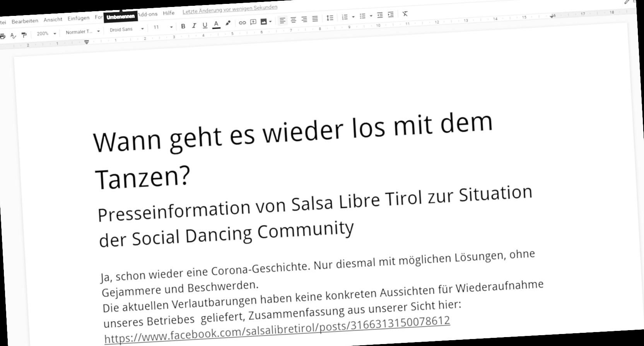
Task: Insert a link with the chain icon
Action: 242,22
